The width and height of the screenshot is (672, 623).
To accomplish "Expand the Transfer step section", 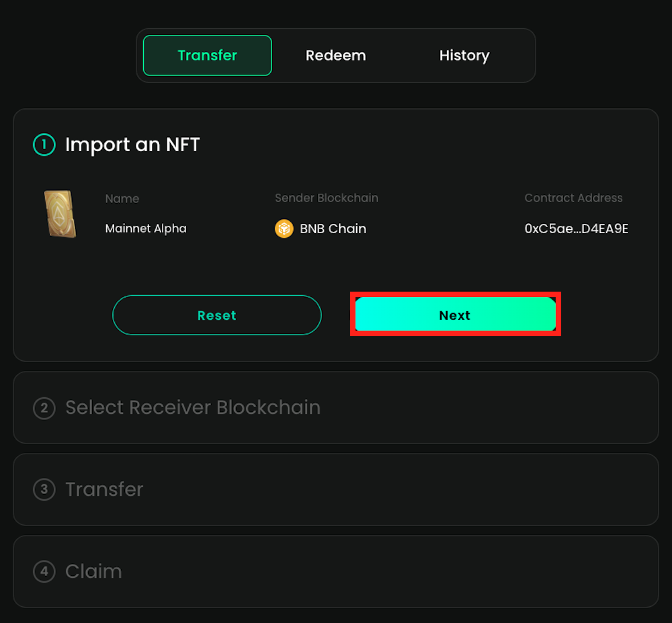I will click(104, 489).
